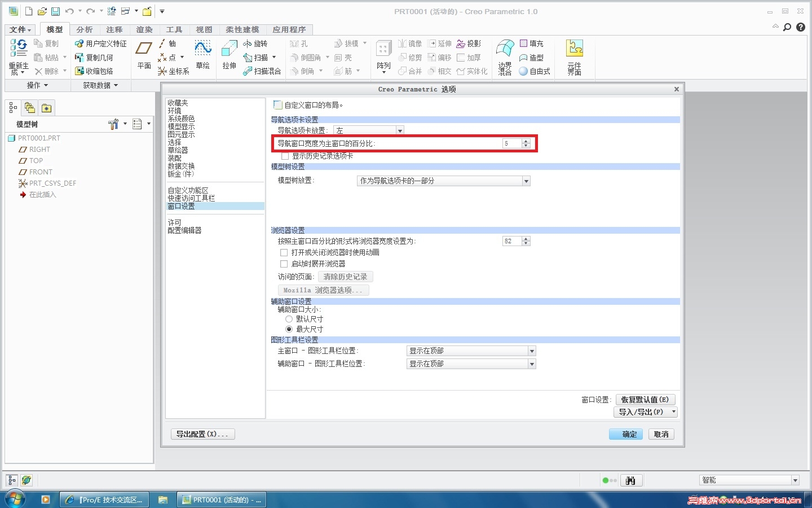
Task: Select the 轴 (Axis) datum tool
Action: (x=167, y=43)
